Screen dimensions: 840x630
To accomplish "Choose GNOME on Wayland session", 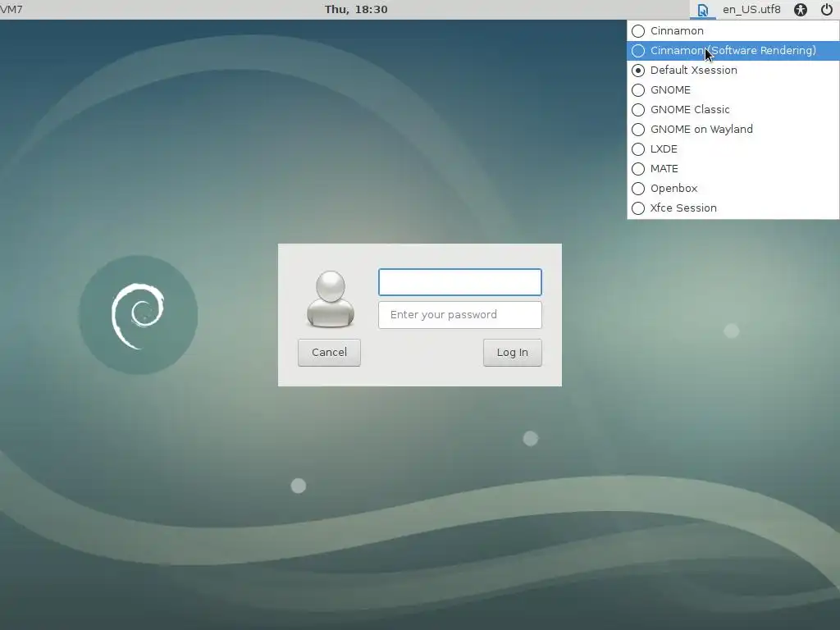I will [x=733, y=130].
